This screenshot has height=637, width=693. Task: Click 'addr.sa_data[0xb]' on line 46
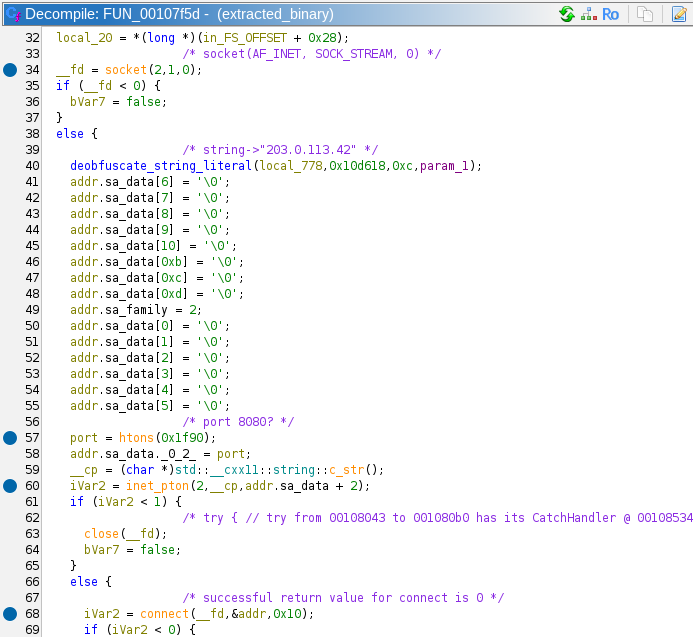click(129, 262)
